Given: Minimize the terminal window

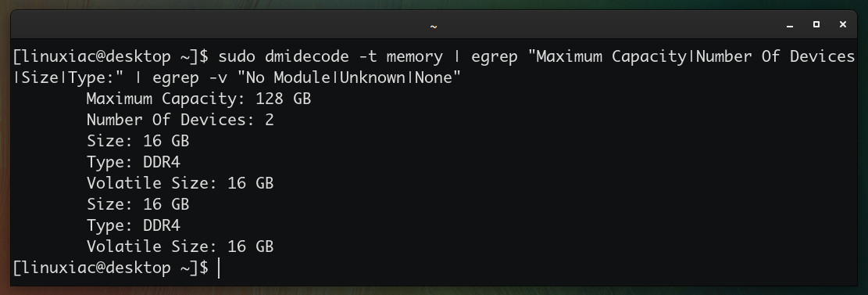Looking at the screenshot, I should click(790, 25).
